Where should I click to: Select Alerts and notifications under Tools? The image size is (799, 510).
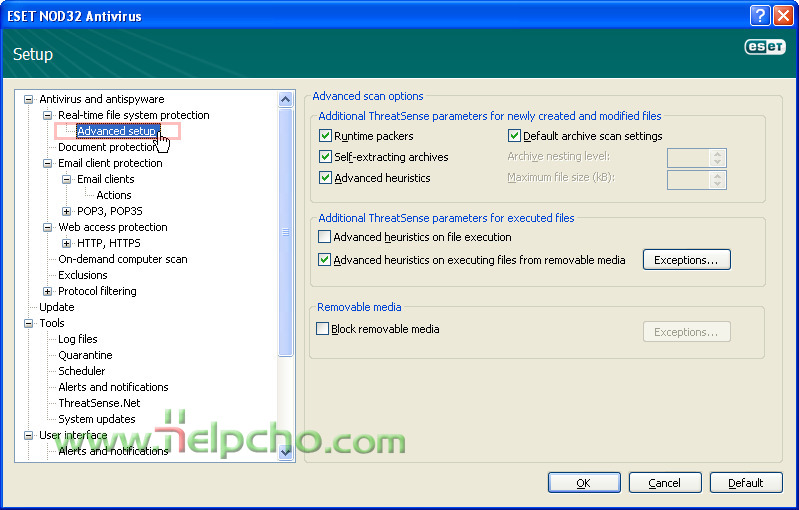pos(113,387)
